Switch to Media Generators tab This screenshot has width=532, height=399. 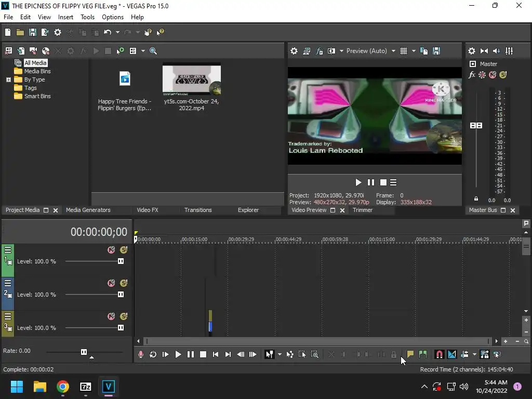[x=88, y=210]
